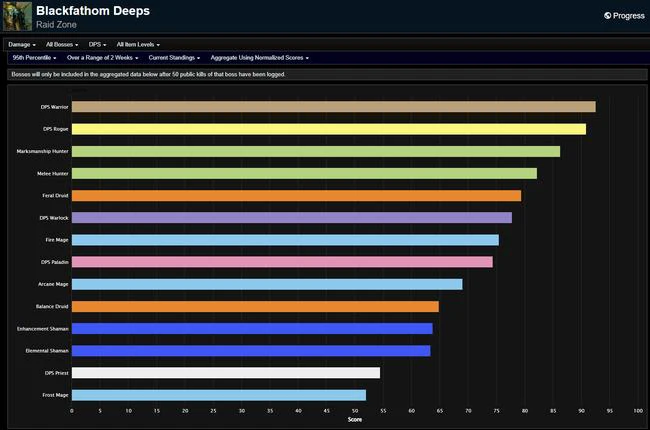Click the Feral Druid label

[55, 196]
